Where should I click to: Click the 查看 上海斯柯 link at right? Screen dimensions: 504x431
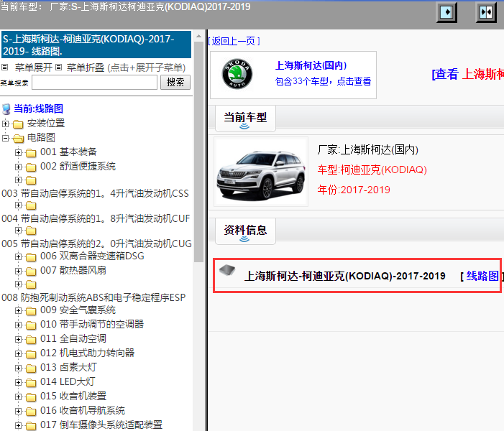(467, 74)
